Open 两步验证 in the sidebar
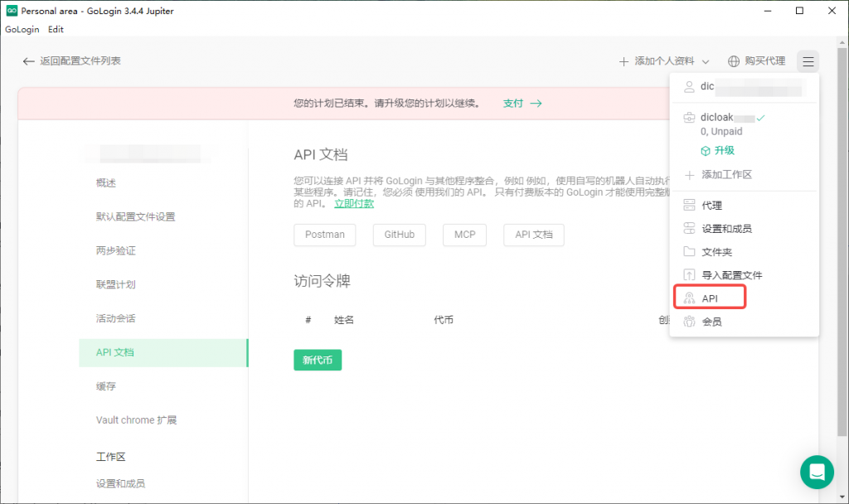This screenshot has width=849, height=504. 116,250
